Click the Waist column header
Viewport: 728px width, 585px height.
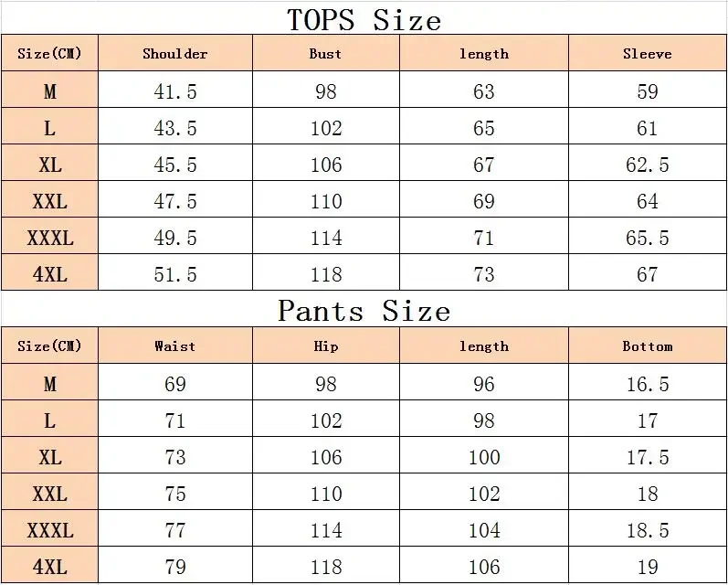pos(174,346)
